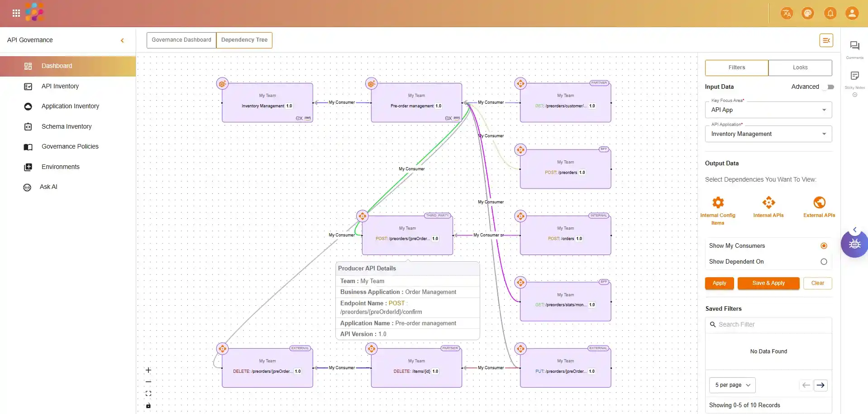
Task: Open the Comments panel icon
Action: point(854,46)
